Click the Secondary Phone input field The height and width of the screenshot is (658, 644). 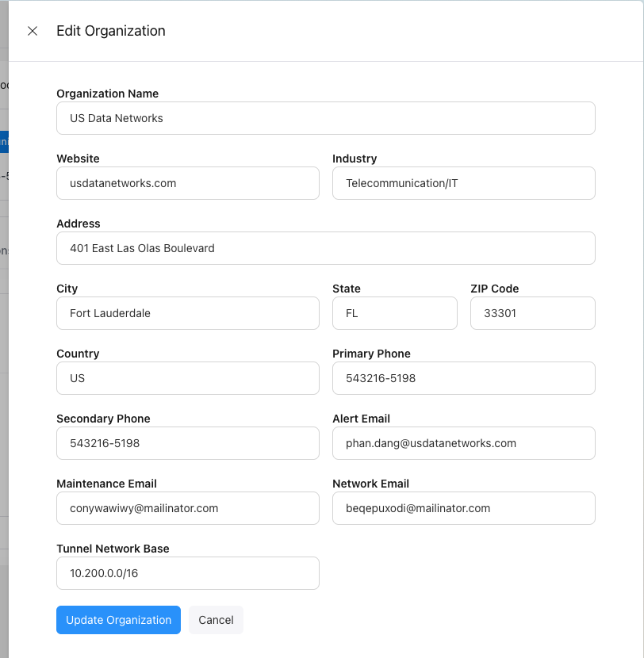click(187, 443)
